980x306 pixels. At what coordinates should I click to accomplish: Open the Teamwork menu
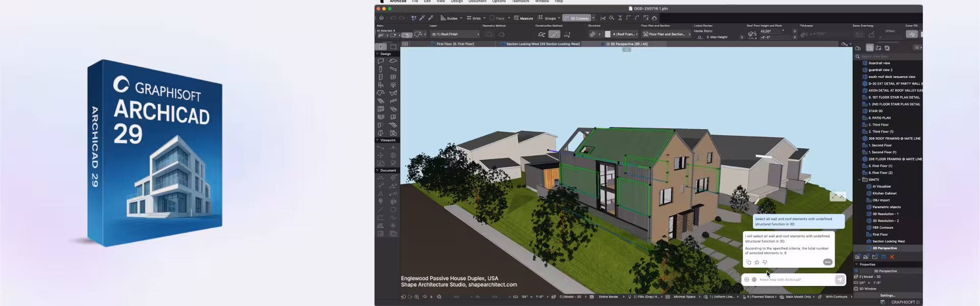(x=521, y=2)
